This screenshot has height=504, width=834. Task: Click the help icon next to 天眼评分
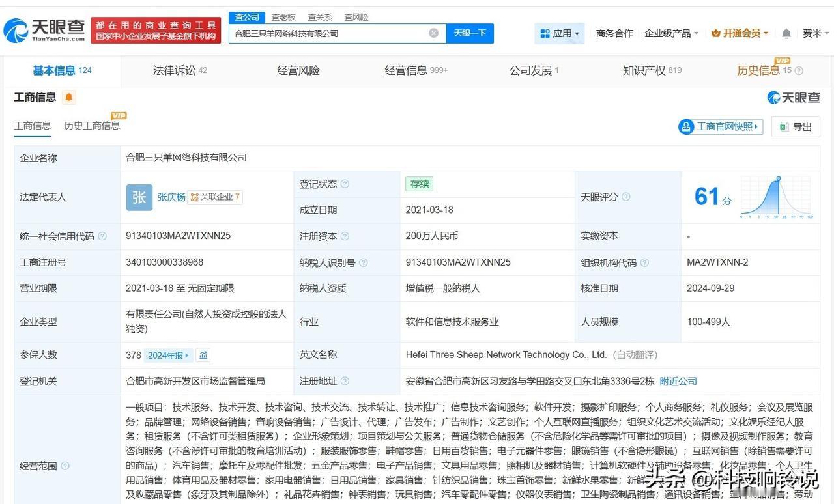click(x=626, y=197)
